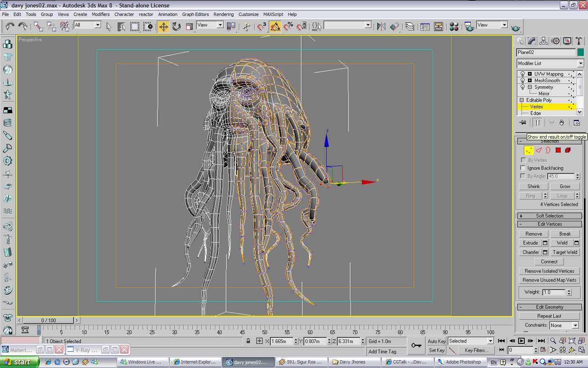Collapse the Edit Vertices rollout
The image size is (588, 368).
tap(550, 224)
